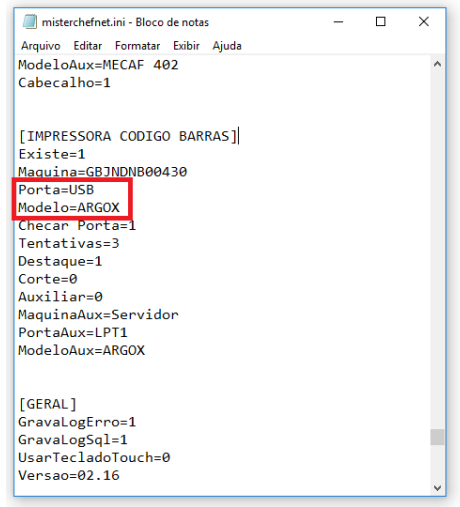Image resolution: width=460 pixels, height=507 pixels.
Task: Click the line GravaLogSql=1
Action: [73, 440]
